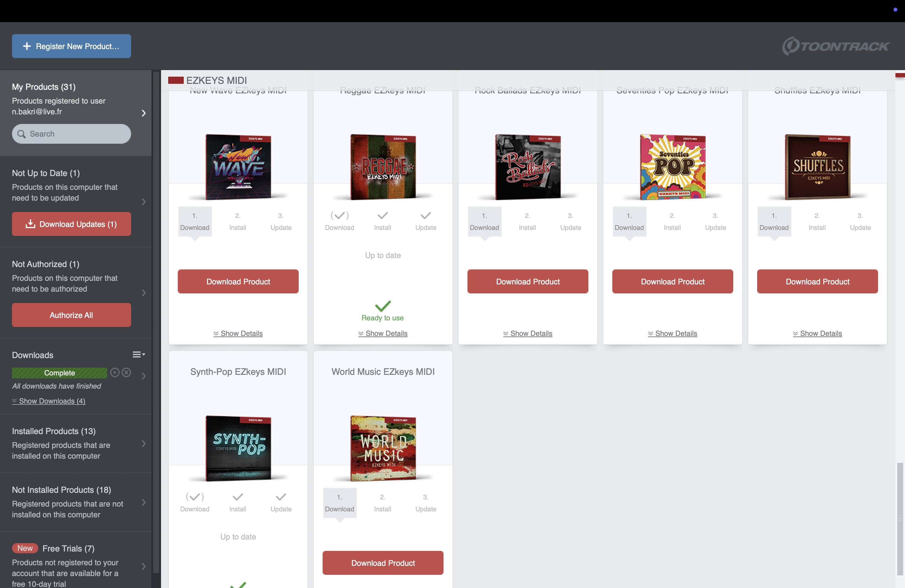This screenshot has width=905, height=588.
Task: Expand the Installed Products section arrow
Action: (144, 443)
